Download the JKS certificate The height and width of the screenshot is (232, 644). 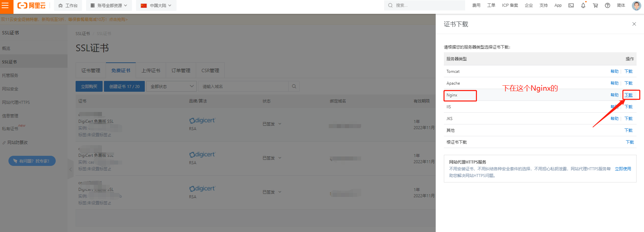628,119
